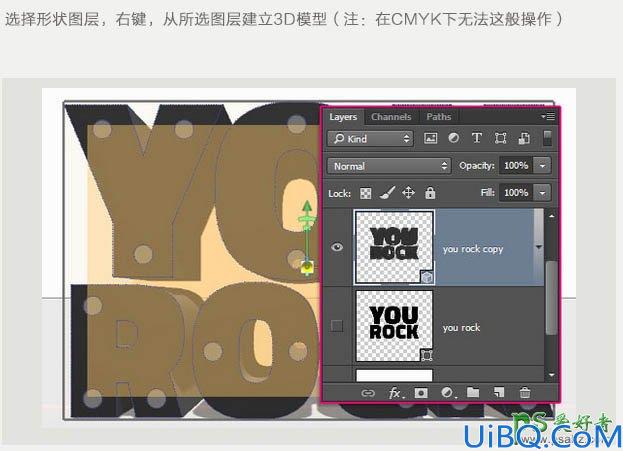Screen dimensions: 623x451
Task: Switch to the Layers tab
Action: coord(342,117)
